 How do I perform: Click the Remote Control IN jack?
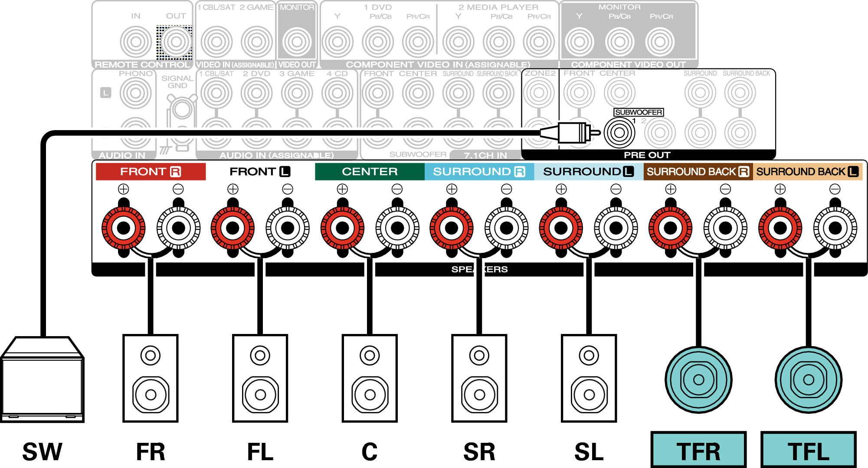[136, 42]
